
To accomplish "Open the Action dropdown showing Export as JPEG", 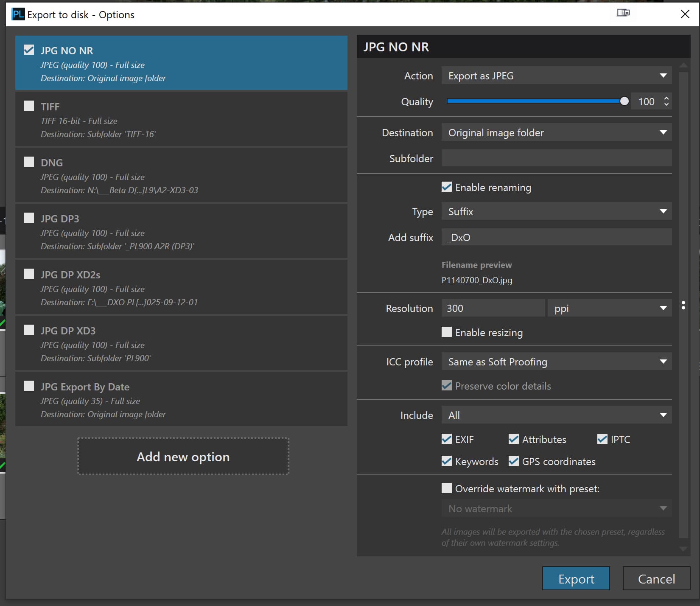I will point(556,76).
